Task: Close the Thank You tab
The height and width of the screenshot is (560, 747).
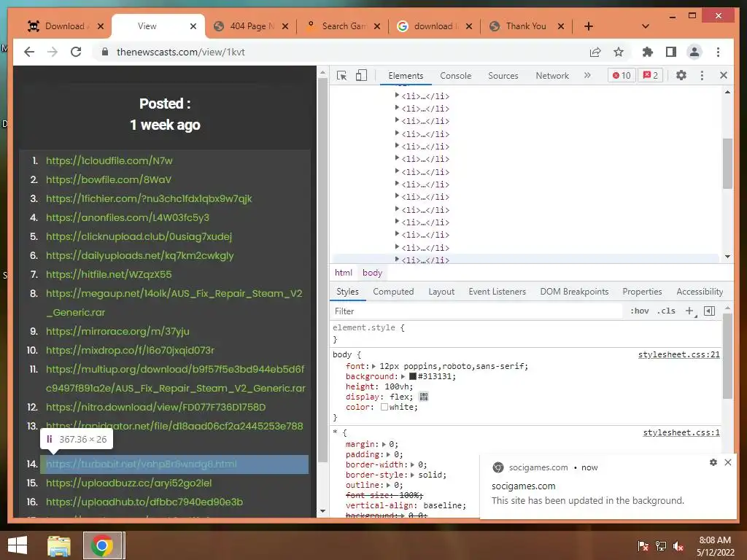Action: click(561, 26)
